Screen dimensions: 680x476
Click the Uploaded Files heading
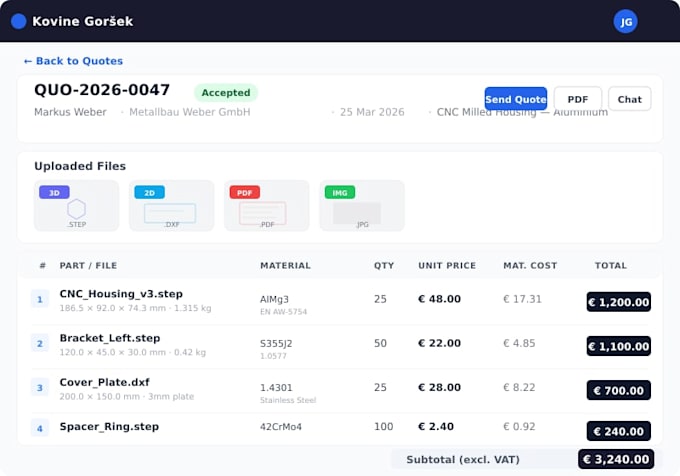80,166
